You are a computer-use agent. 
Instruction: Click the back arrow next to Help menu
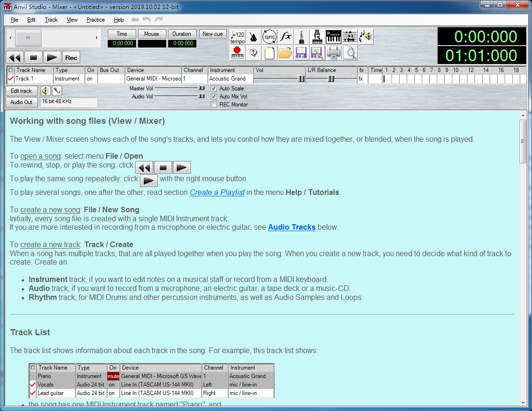[135, 20]
